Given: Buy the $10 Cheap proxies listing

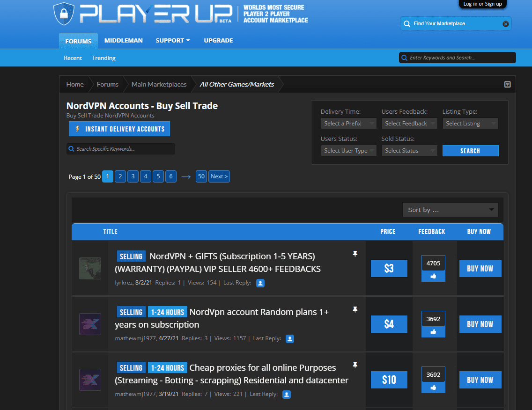Looking at the screenshot, I should pos(480,380).
